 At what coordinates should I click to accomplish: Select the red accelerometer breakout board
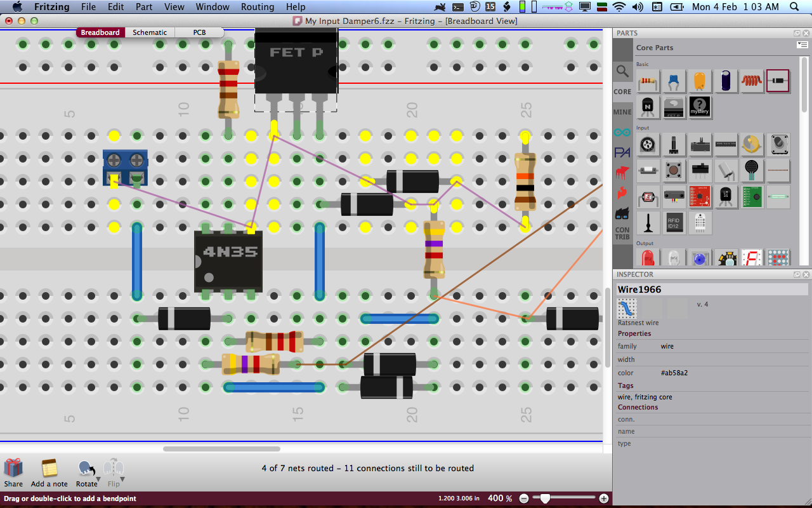[x=700, y=196]
